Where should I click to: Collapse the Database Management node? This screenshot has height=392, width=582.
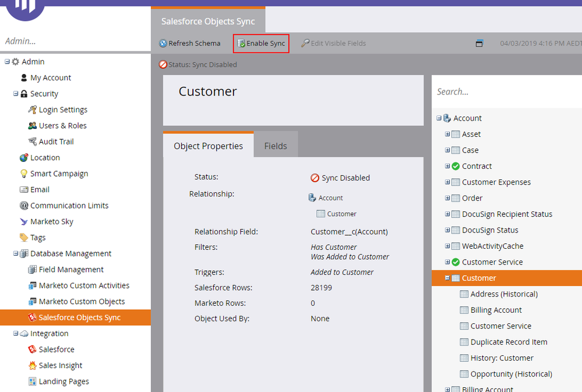point(16,253)
